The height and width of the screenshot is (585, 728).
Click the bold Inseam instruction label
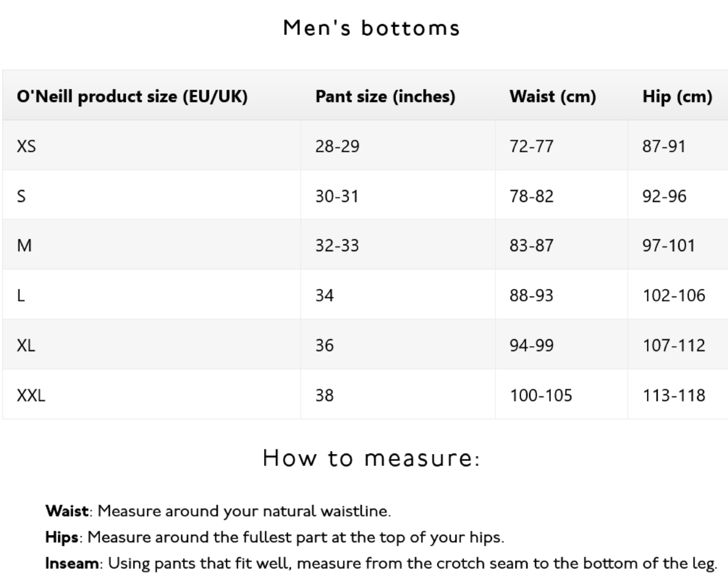click(72, 563)
